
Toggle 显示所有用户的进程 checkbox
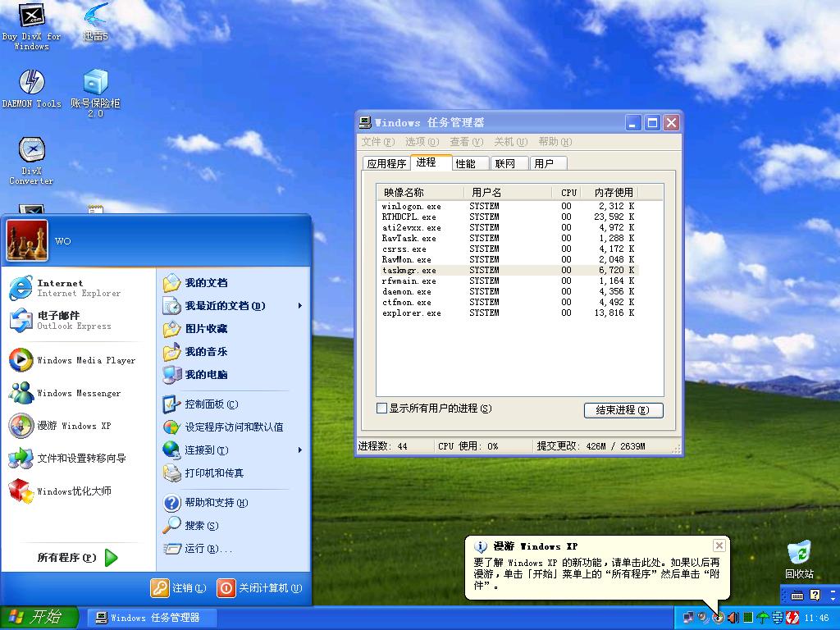(x=382, y=409)
